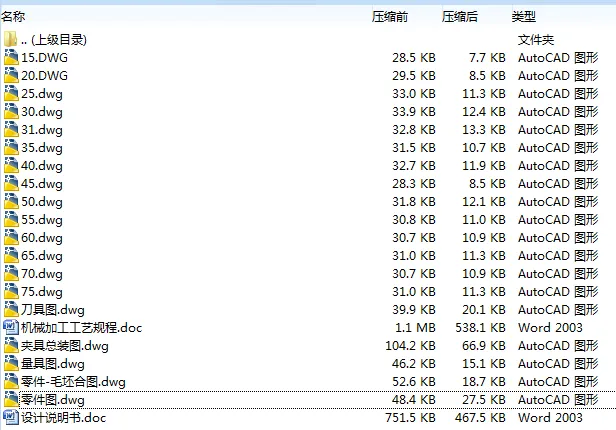Select file name 35.dwg
This screenshot has height=430, width=616.
pyautogui.click(x=42, y=148)
